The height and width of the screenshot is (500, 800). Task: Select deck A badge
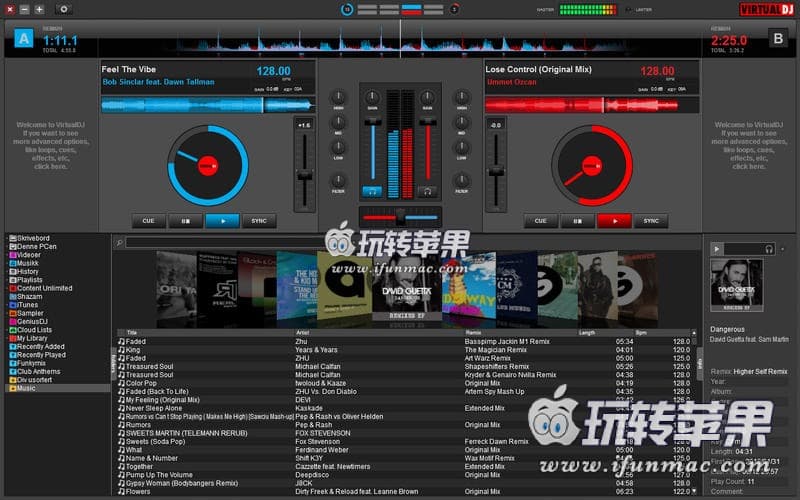pos(23,38)
